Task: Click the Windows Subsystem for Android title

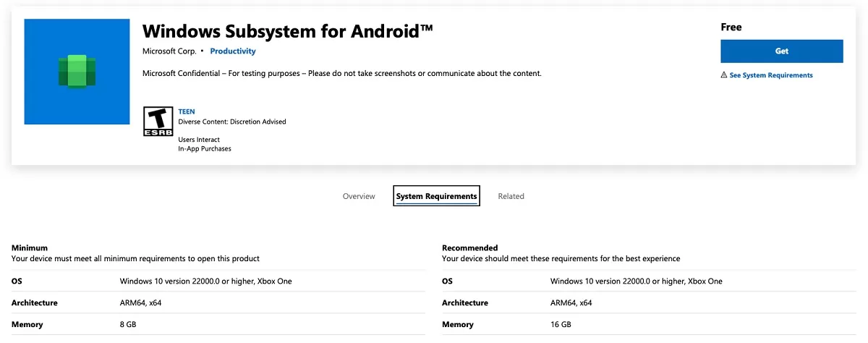Action: pos(287,30)
